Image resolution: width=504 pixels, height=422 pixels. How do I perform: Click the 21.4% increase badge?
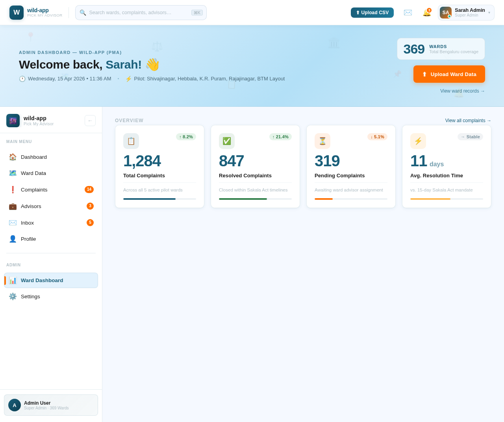(x=280, y=137)
